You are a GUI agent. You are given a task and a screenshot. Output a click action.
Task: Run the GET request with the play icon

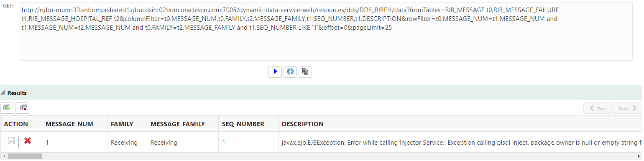pos(275,72)
